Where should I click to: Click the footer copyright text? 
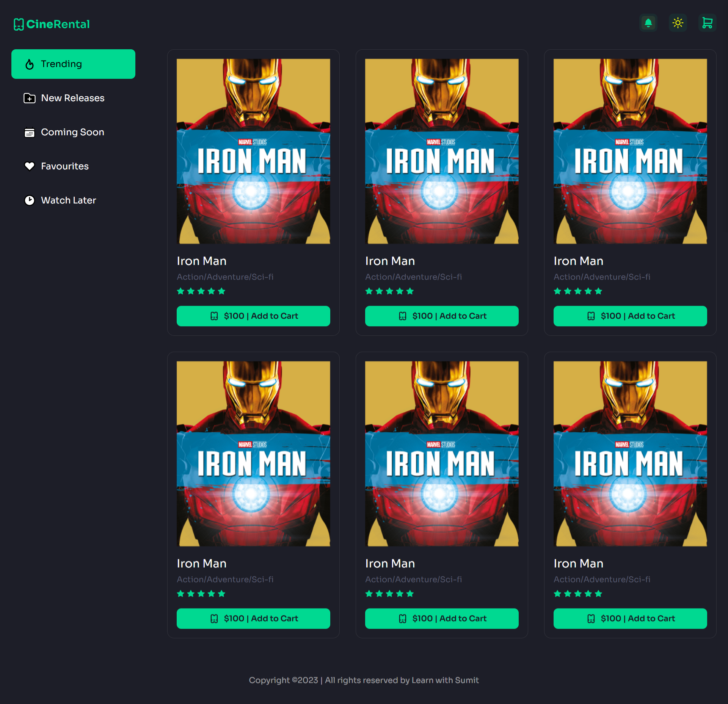coord(364,680)
